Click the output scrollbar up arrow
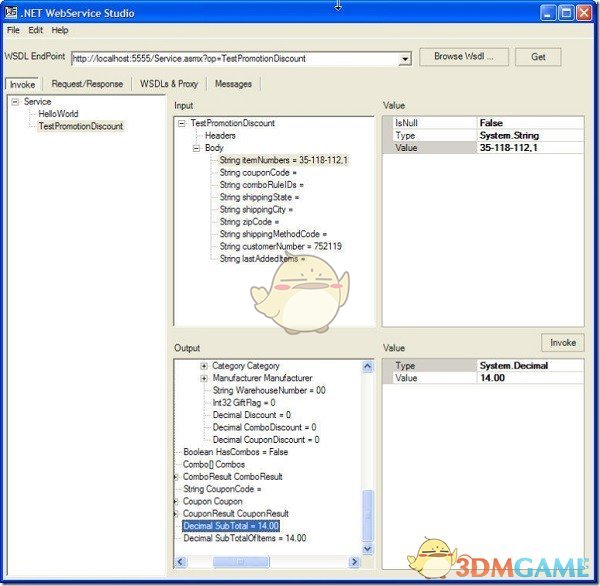This screenshot has width=600, height=586. (x=367, y=366)
